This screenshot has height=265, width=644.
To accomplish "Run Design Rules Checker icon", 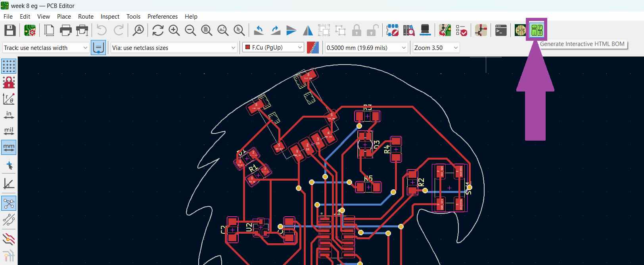I will (x=461, y=30).
